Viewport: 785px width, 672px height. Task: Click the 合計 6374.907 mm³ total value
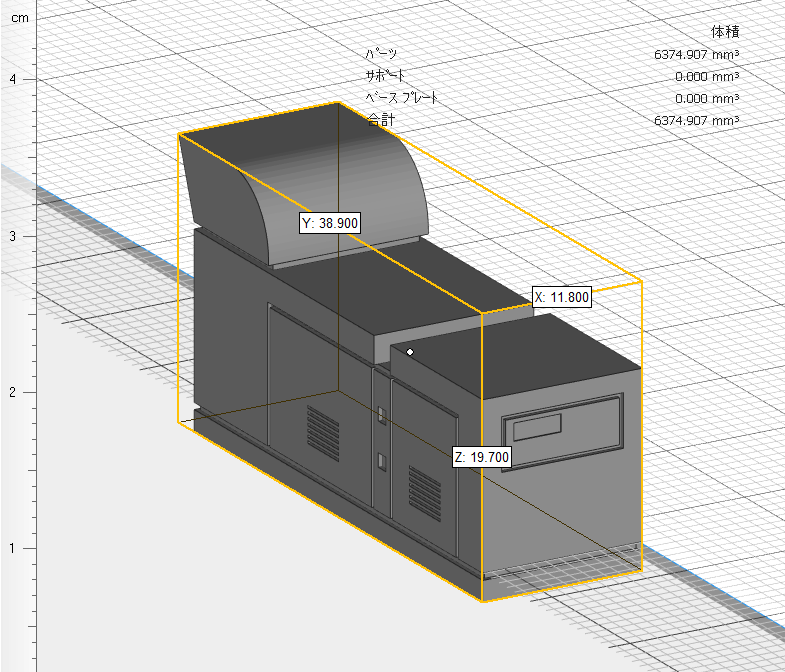click(696, 121)
